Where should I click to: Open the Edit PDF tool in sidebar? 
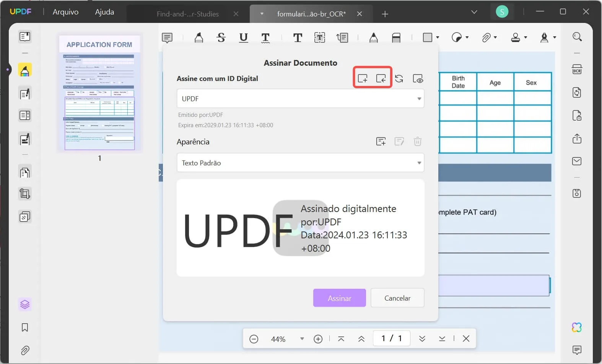(25, 94)
